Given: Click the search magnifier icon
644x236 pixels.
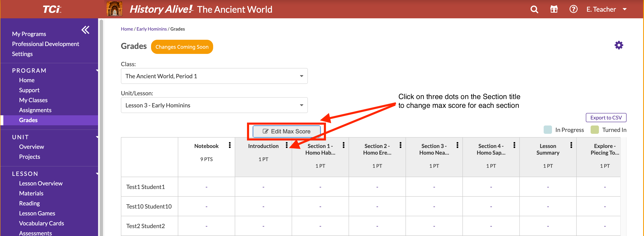Looking at the screenshot, I should coord(534,10).
